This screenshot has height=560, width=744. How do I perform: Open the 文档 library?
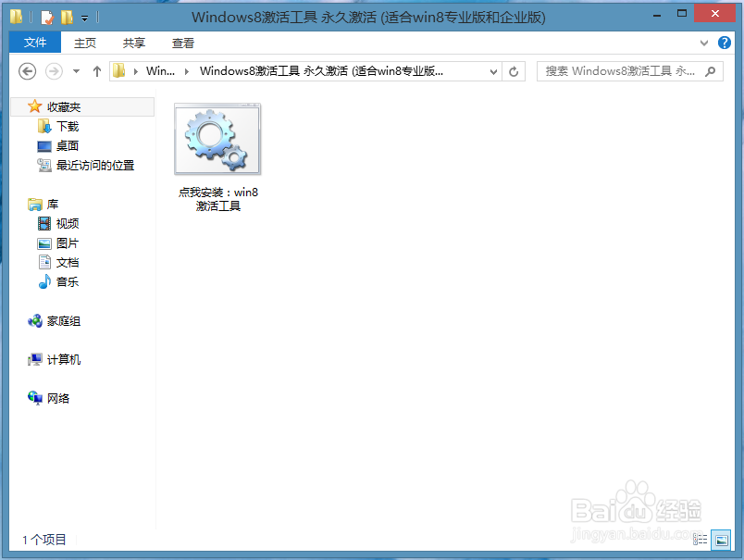point(68,263)
